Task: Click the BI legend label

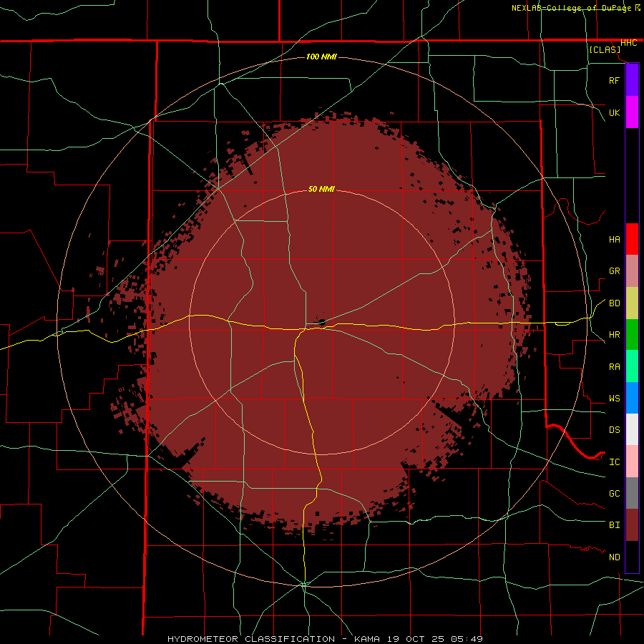Action: tap(614, 525)
